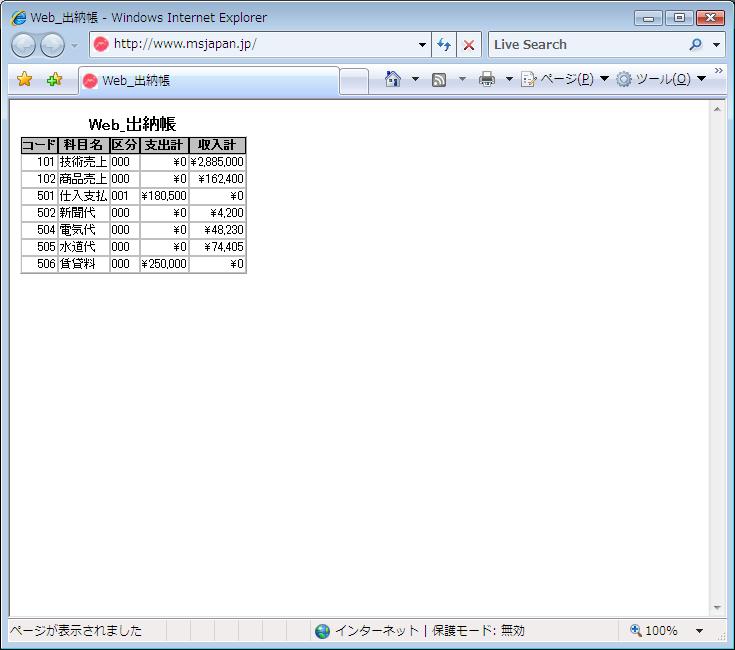This screenshot has height=650, width=735.
Task: Open a new blank tab
Action: pos(354,81)
